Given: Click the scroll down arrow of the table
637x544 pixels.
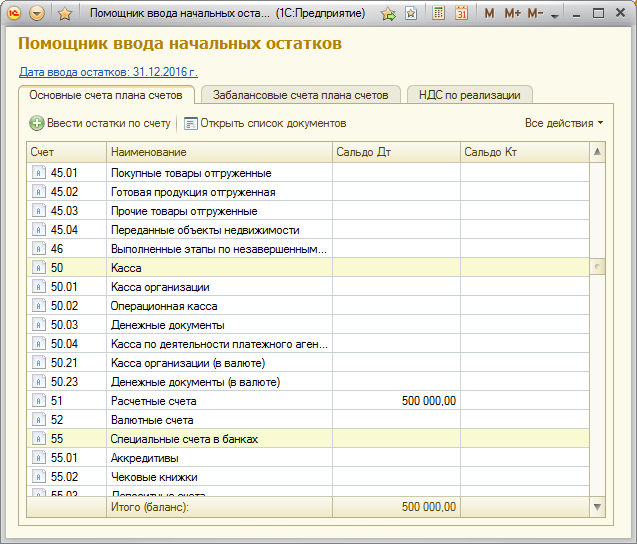Looking at the screenshot, I should [597, 507].
